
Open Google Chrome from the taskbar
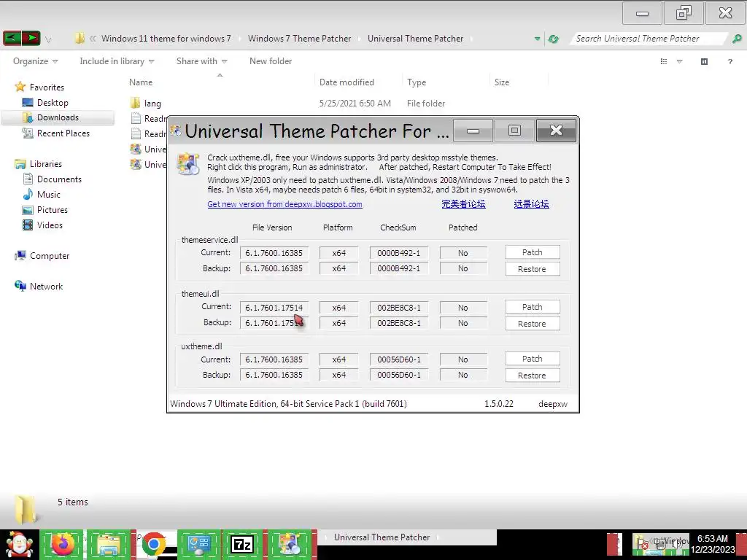[x=153, y=544]
